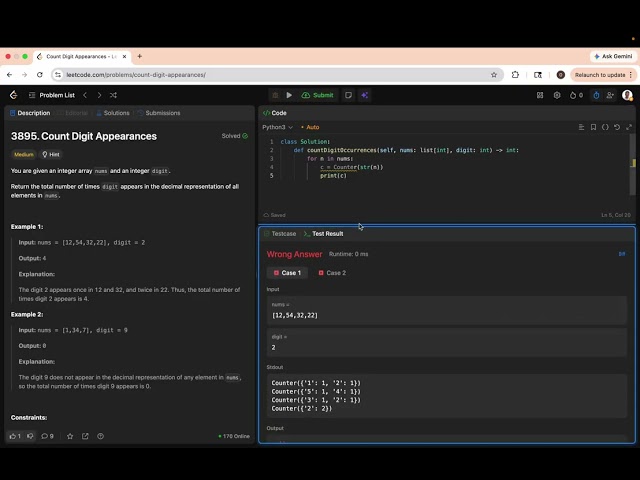Expand editor to fullscreen icon
This screenshot has width=640, height=480.
[x=629, y=127]
